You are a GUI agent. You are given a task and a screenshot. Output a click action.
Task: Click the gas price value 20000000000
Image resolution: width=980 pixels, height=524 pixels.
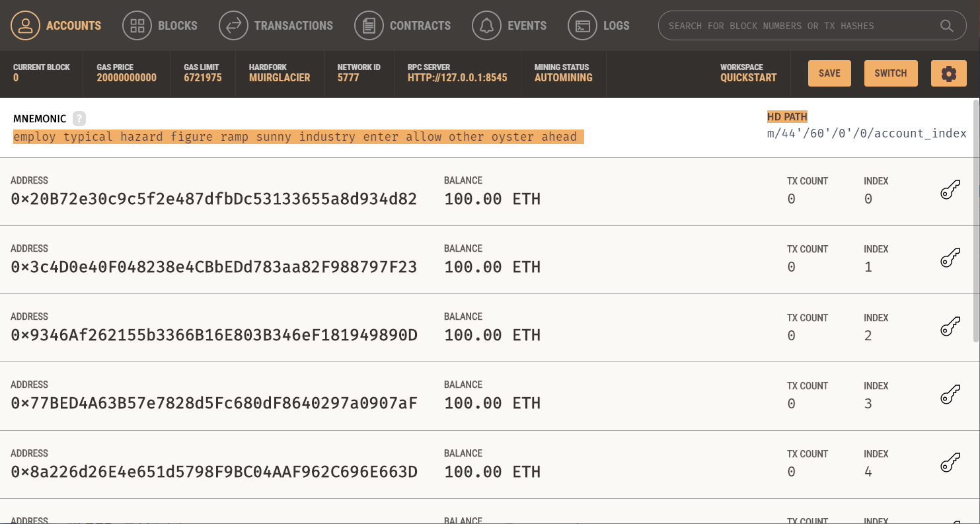coord(127,78)
